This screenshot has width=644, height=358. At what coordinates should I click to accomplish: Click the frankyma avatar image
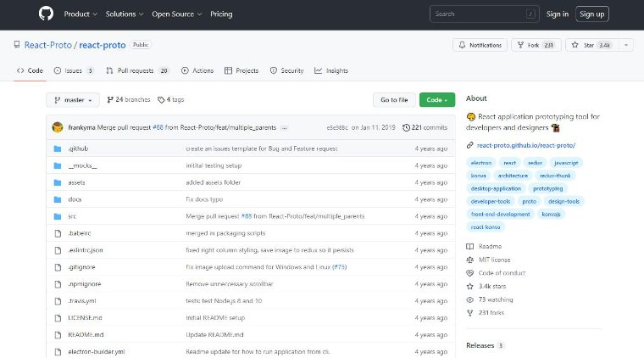click(58, 127)
